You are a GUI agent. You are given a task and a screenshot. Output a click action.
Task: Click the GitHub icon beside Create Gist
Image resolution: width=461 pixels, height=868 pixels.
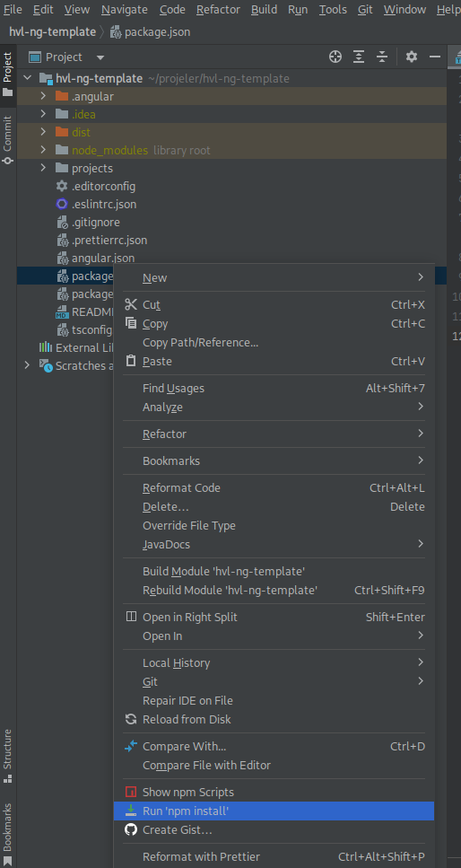131,829
